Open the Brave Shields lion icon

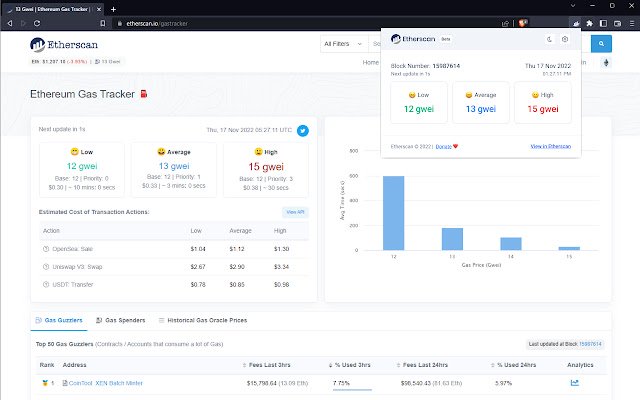point(522,22)
